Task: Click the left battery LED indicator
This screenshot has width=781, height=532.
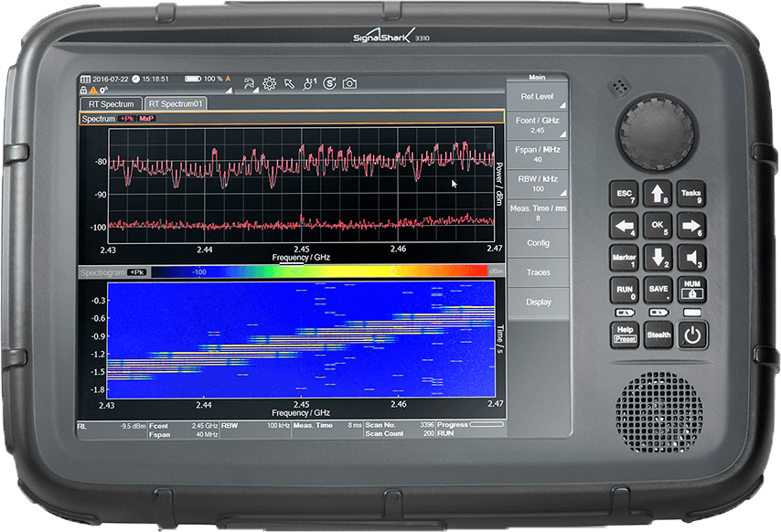Action: (625, 313)
